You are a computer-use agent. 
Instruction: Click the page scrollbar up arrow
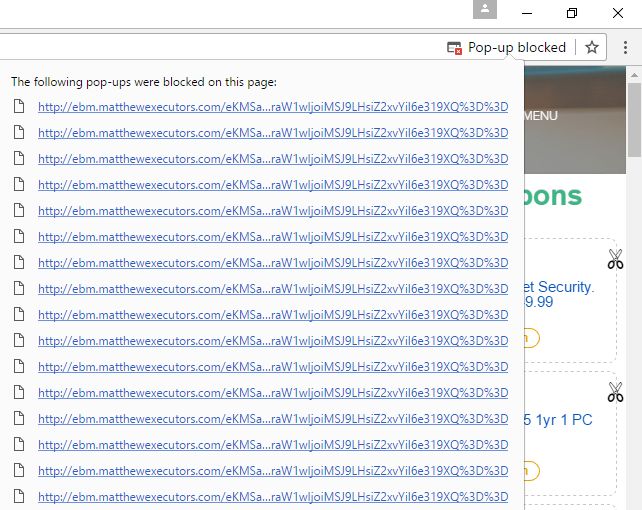click(634, 75)
